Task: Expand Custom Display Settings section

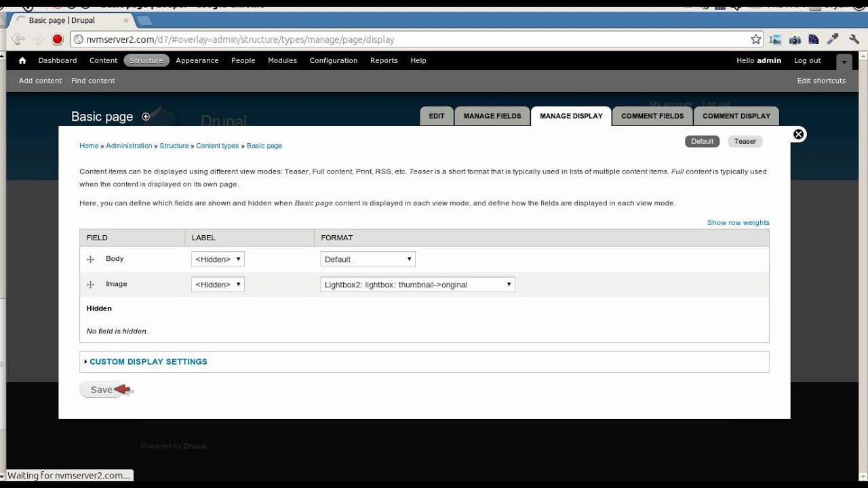Action: (148, 361)
